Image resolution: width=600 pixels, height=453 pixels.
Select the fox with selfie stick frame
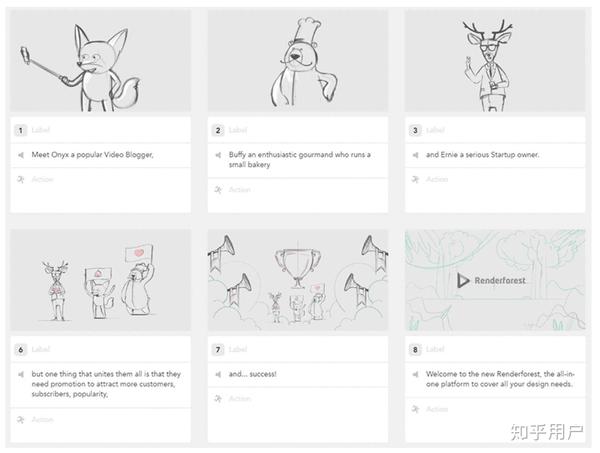click(x=100, y=60)
